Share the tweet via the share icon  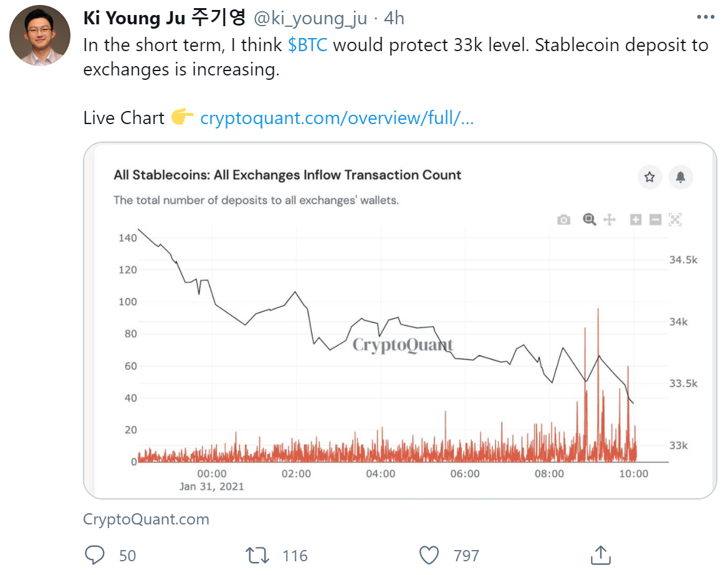[601, 554]
